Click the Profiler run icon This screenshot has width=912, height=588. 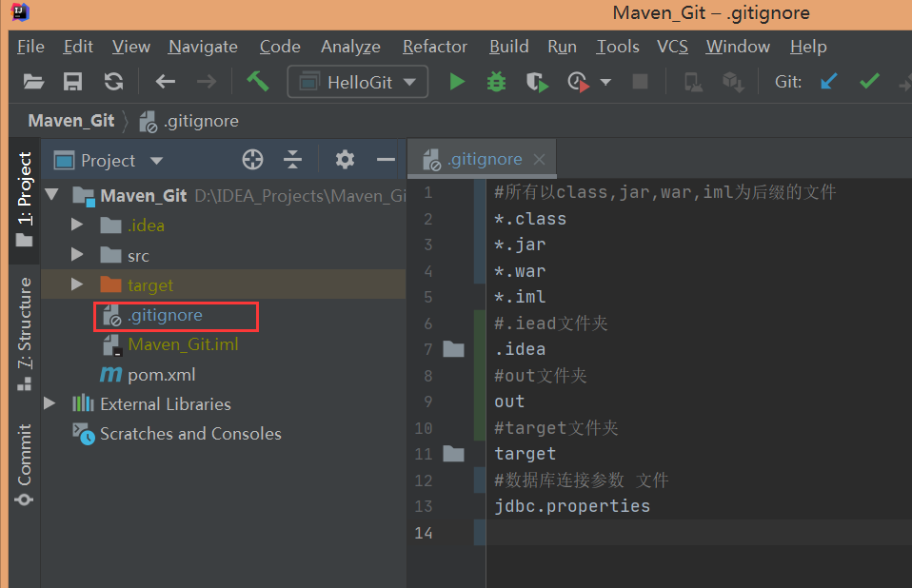point(578,82)
